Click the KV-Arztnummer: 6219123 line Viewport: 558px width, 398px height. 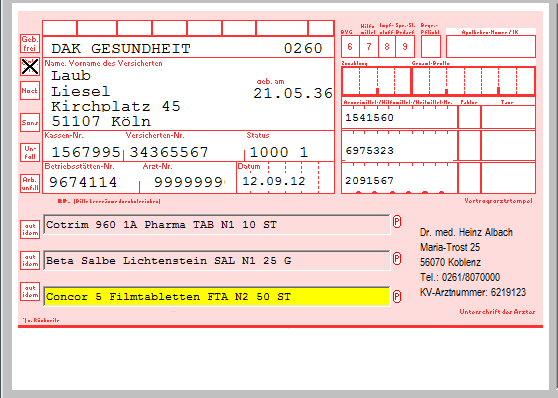coord(473,293)
